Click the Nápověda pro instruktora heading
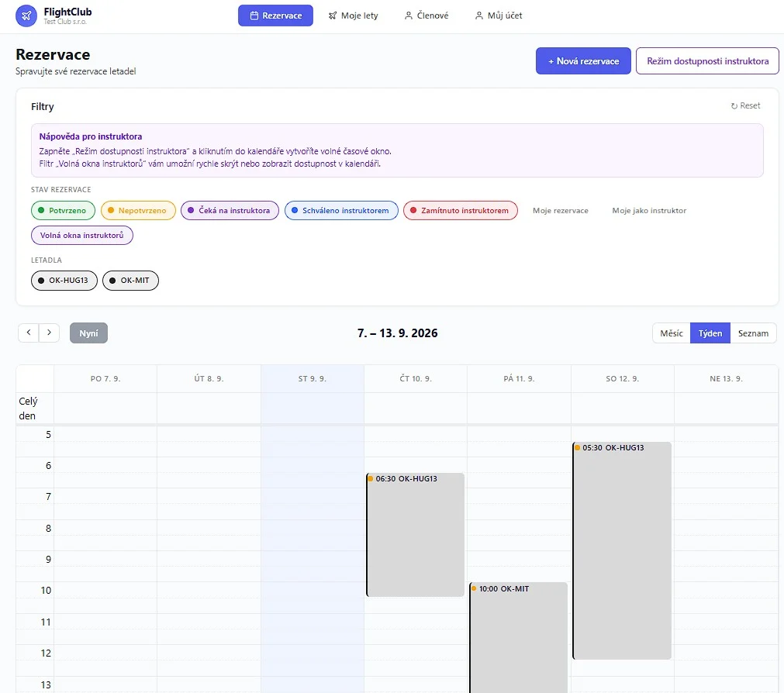 [x=91, y=136]
